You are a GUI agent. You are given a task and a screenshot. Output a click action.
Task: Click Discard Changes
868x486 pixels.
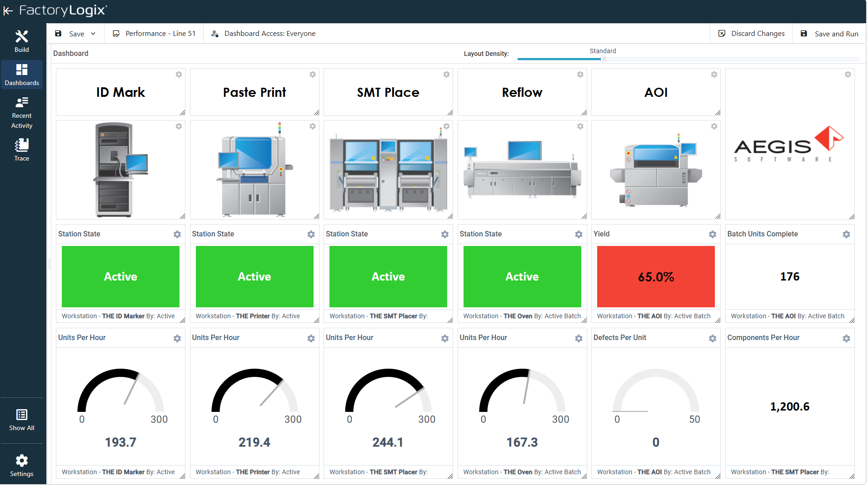click(x=751, y=34)
